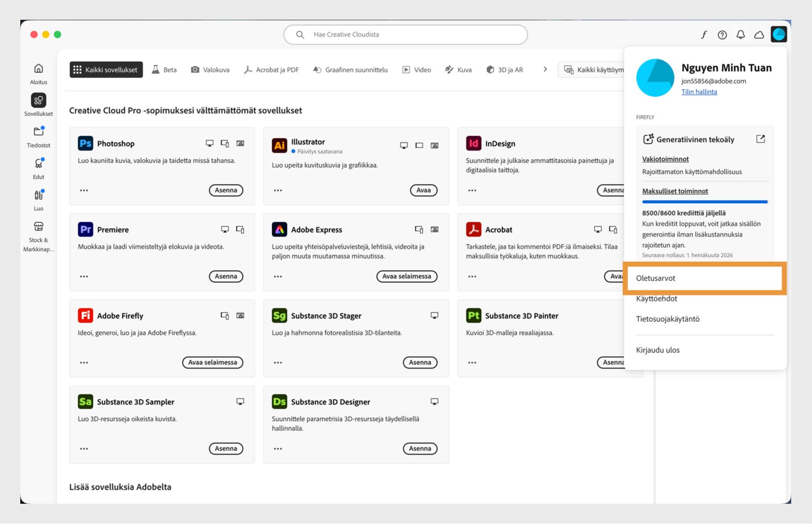Open the Tilin hallinta link
This screenshot has width=812, height=524.
click(x=699, y=92)
